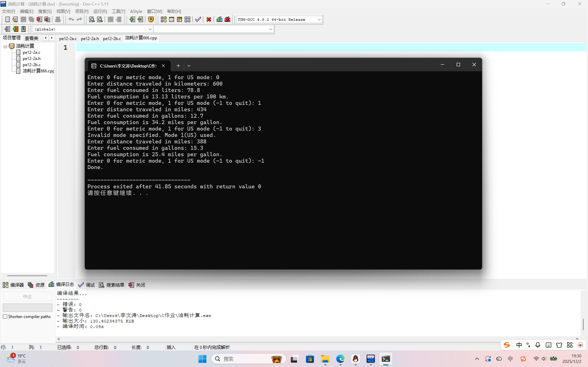The width and height of the screenshot is (588, 367).
Task: Select pe12-2a.h in project tree
Action: (32, 58)
